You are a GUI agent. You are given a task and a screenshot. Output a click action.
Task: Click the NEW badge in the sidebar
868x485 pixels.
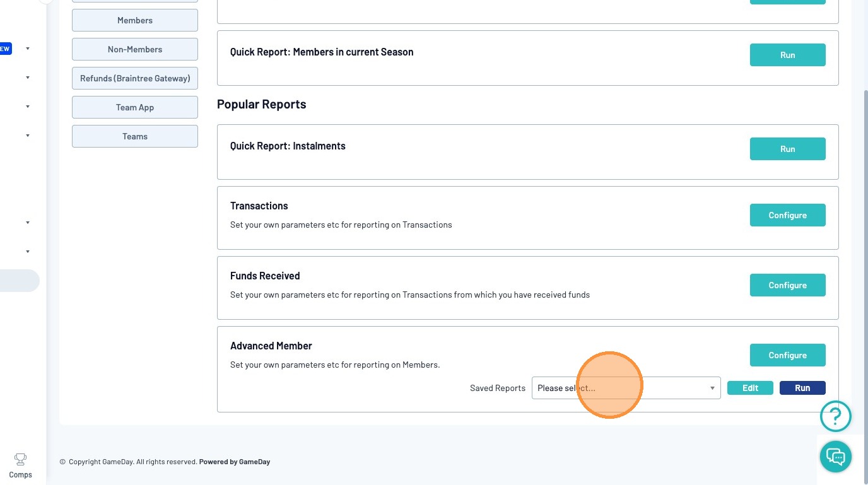click(5, 49)
